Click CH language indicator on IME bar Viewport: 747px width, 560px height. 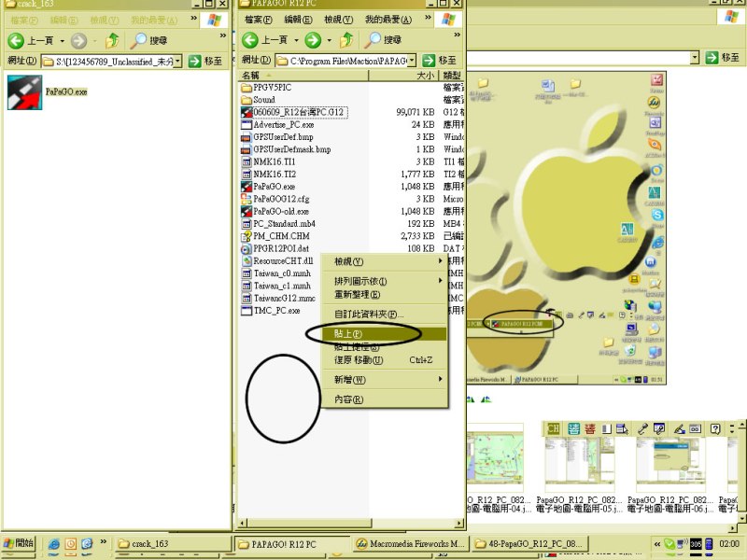tap(553, 428)
